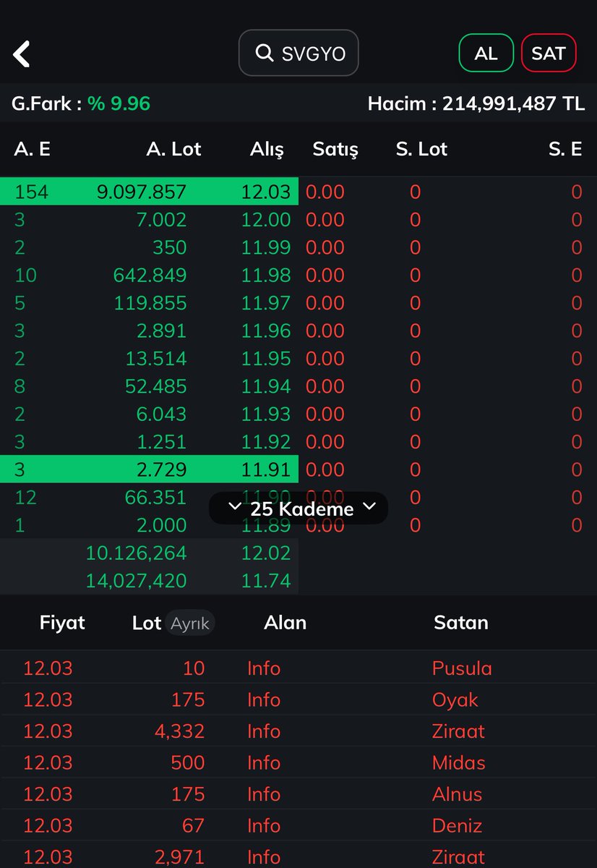The image size is (597, 868).
Task: Select bid lot 642.849
Action: pyautogui.click(x=150, y=275)
